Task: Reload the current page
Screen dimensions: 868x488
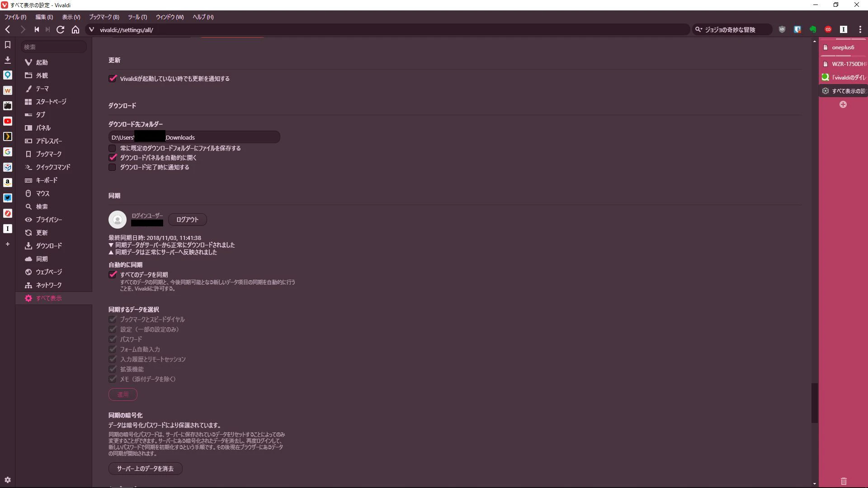Action: [60, 29]
